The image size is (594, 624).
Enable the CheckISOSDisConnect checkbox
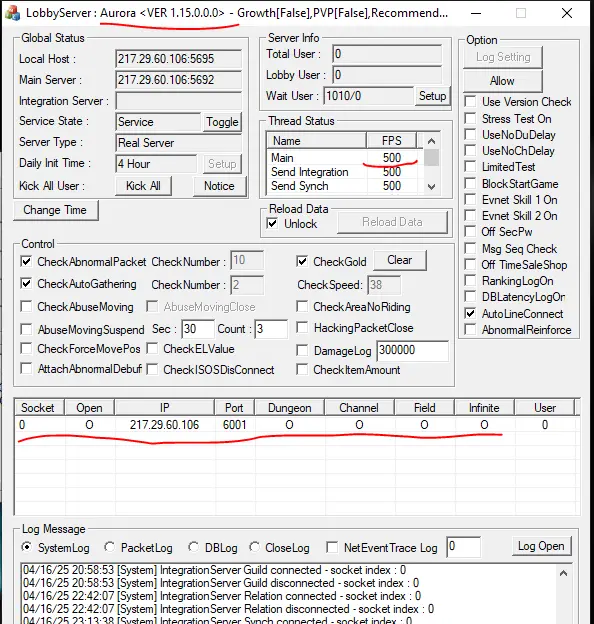pyautogui.click(x=152, y=369)
